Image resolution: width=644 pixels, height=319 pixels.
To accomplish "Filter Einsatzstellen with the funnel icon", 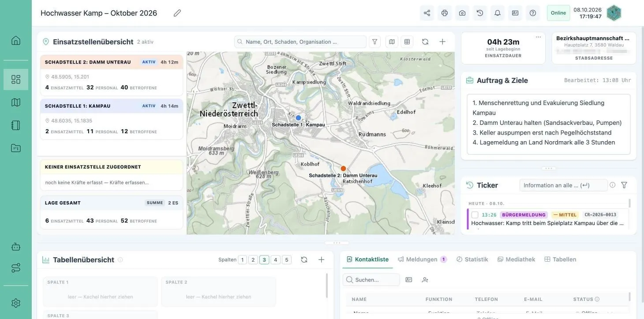I will coord(374,42).
